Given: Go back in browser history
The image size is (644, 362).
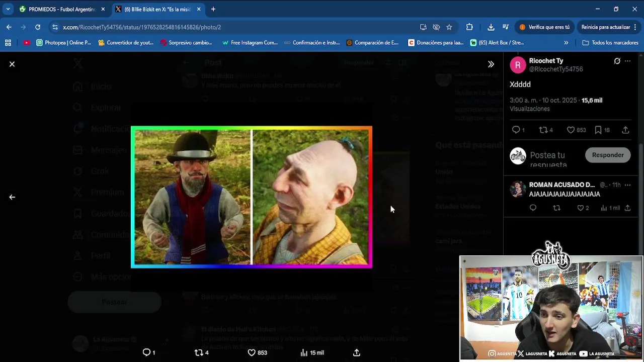Looking at the screenshot, I should [x=9, y=27].
